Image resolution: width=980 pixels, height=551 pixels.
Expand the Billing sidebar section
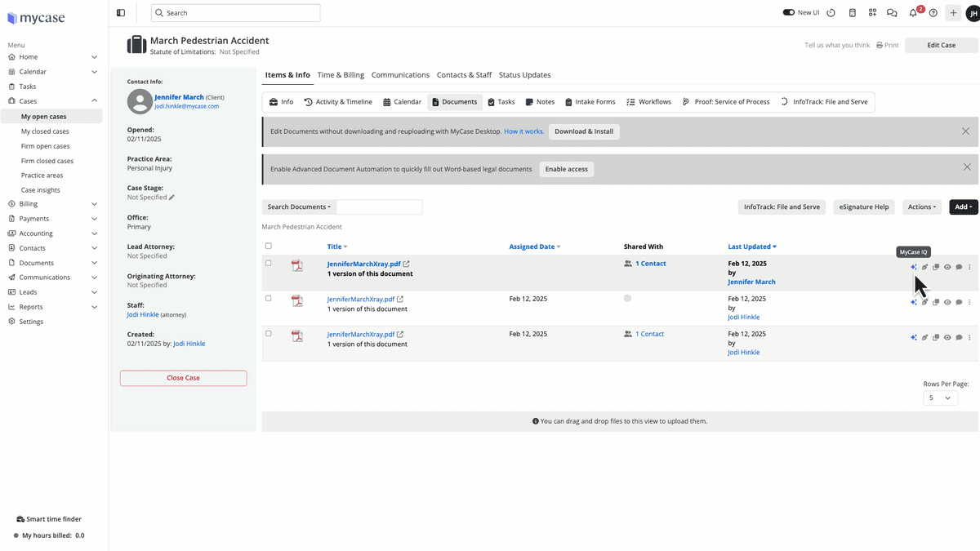[x=95, y=204]
